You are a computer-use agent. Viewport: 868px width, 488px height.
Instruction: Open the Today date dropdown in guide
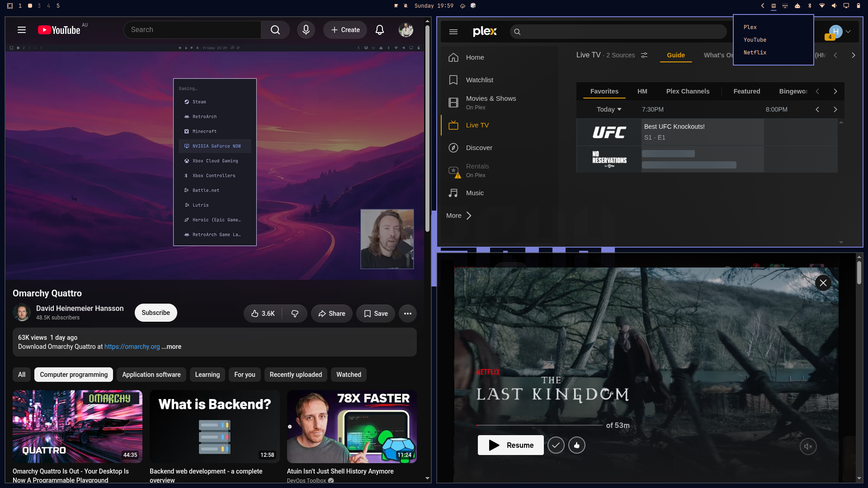click(609, 109)
